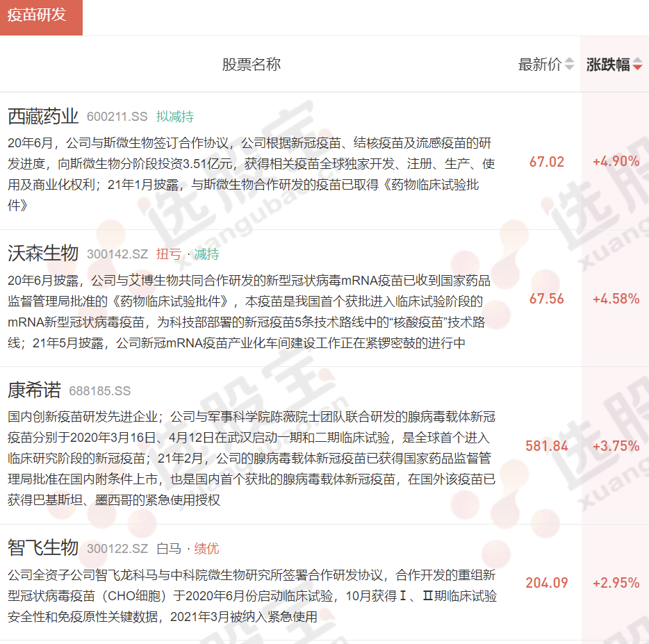The image size is (649, 644).
Task: Click change value +2.95%
Action: click(x=616, y=583)
